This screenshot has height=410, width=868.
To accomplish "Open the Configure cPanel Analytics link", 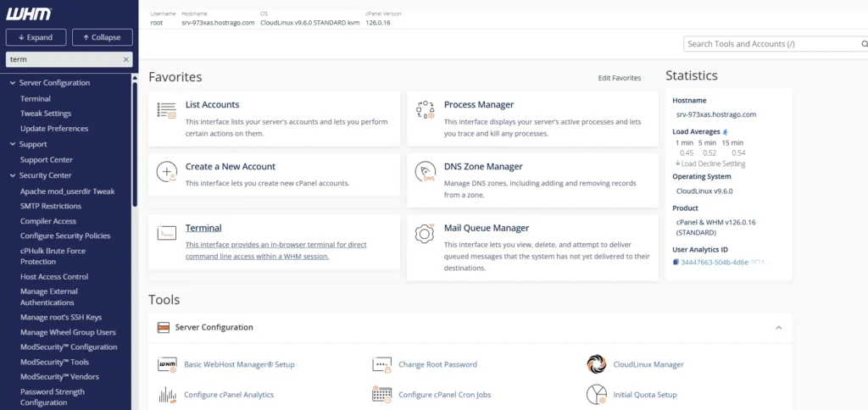I will coord(229,395).
